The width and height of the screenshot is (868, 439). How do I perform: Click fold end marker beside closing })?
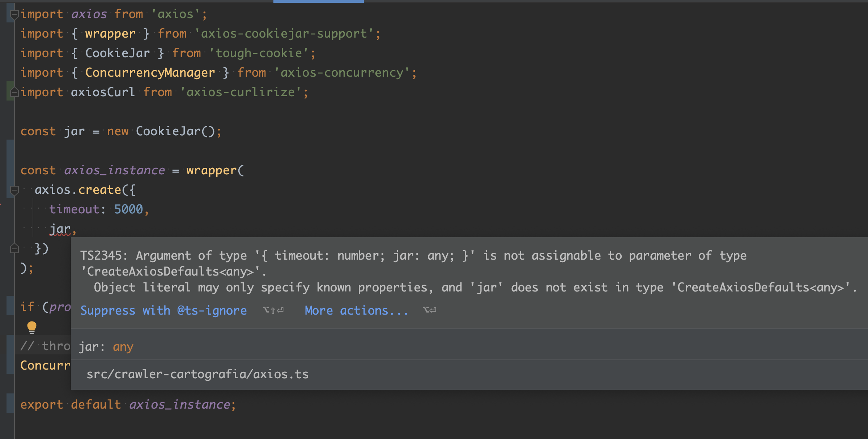point(14,248)
